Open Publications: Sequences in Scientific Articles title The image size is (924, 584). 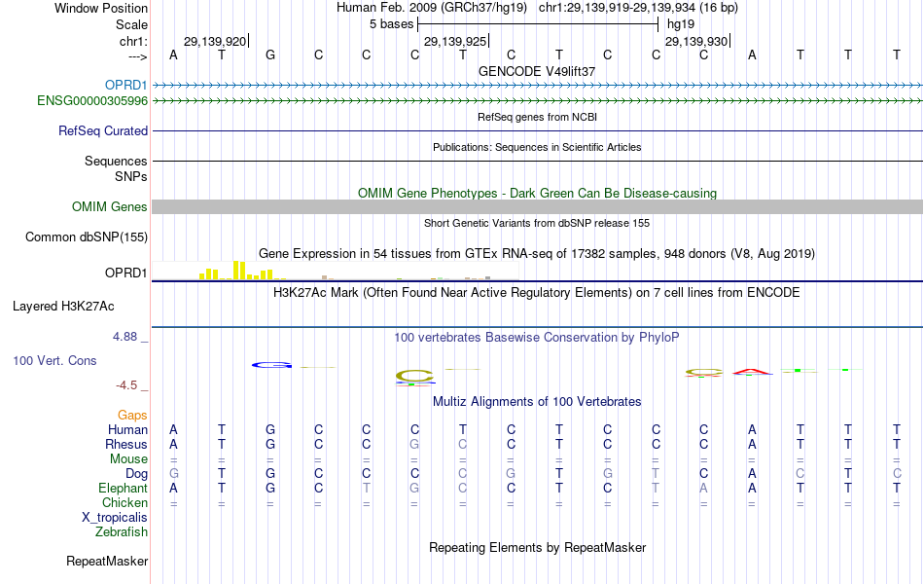coord(537,147)
